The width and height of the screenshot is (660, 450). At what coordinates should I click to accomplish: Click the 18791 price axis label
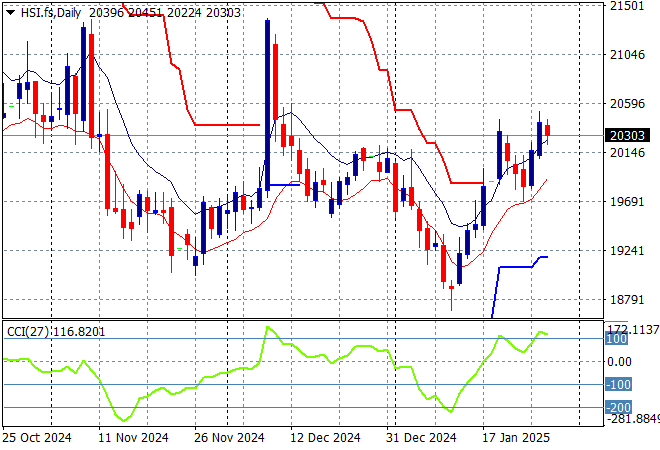pyautogui.click(x=627, y=300)
